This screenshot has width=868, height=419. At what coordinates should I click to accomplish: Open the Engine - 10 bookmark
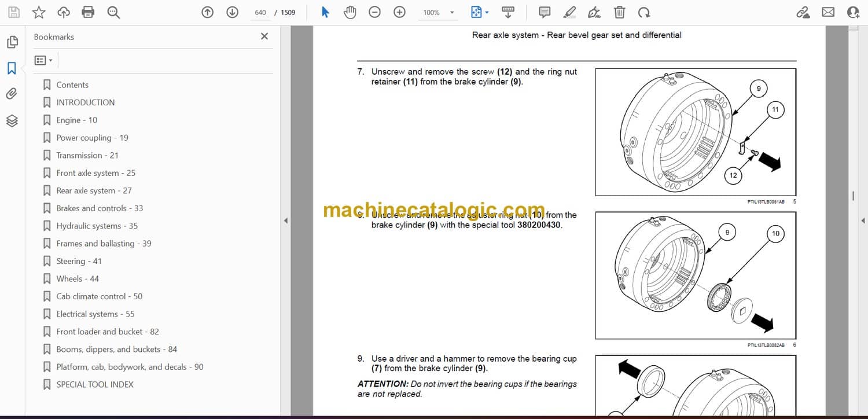point(77,120)
